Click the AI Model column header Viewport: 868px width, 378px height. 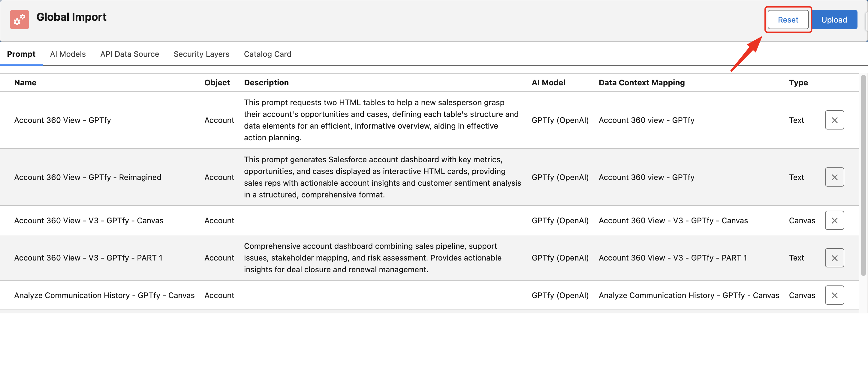pyautogui.click(x=548, y=83)
